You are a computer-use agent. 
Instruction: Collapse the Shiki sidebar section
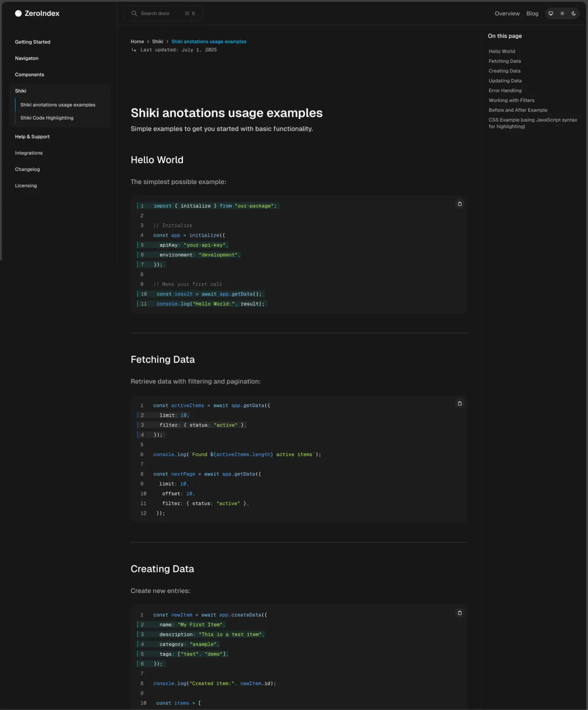[x=20, y=91]
